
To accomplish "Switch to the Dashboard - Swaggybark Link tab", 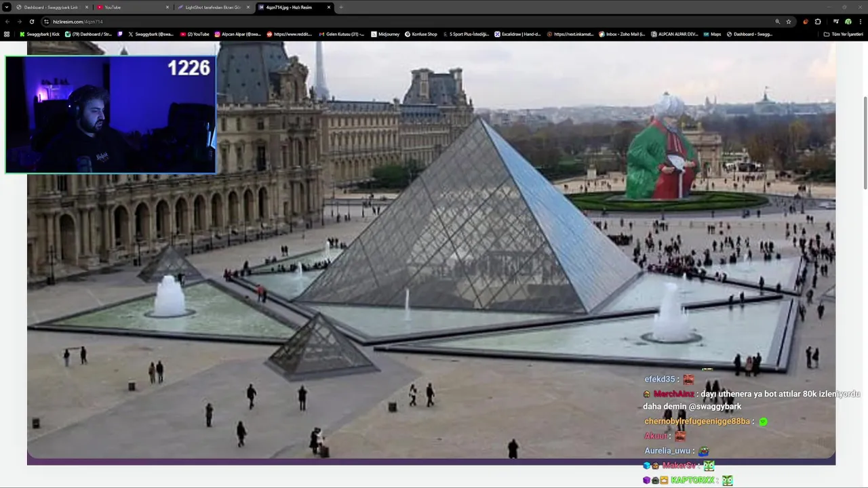I will [x=52, y=7].
